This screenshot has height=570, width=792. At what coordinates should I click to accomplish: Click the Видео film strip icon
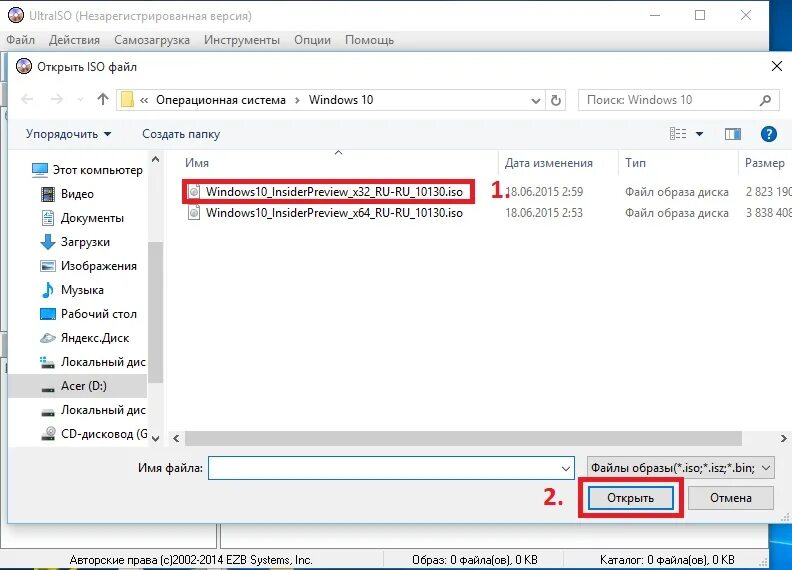click(x=47, y=194)
